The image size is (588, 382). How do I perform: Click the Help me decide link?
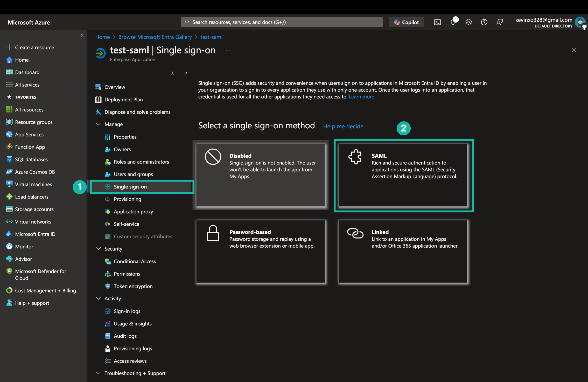click(343, 126)
